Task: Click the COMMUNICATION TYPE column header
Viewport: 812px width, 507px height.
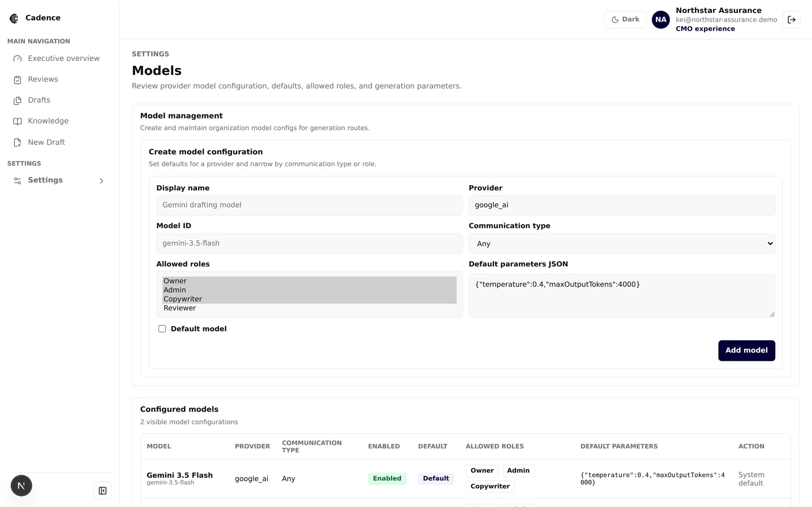Action: 311,446
